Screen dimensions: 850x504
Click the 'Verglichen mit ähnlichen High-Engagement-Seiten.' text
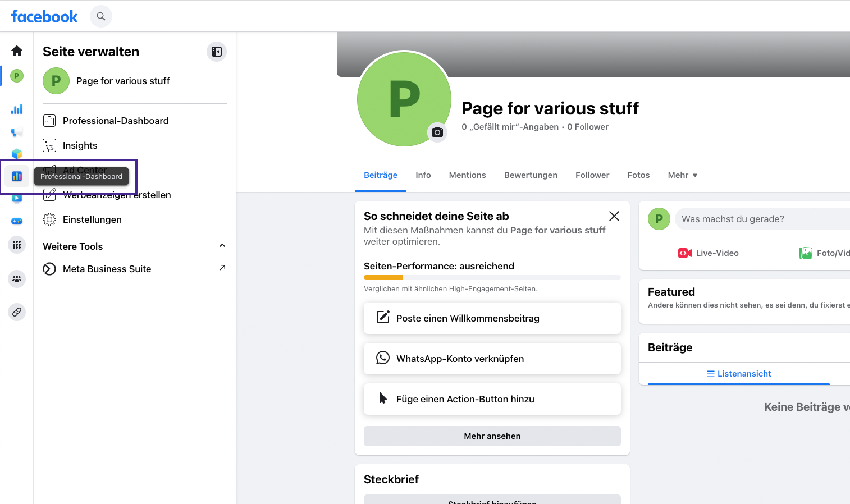(x=451, y=289)
